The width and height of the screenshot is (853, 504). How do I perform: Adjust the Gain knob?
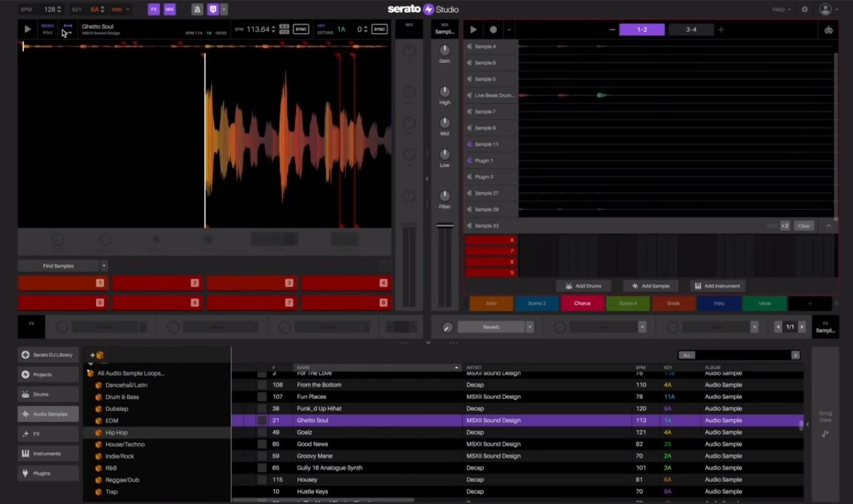click(x=445, y=50)
